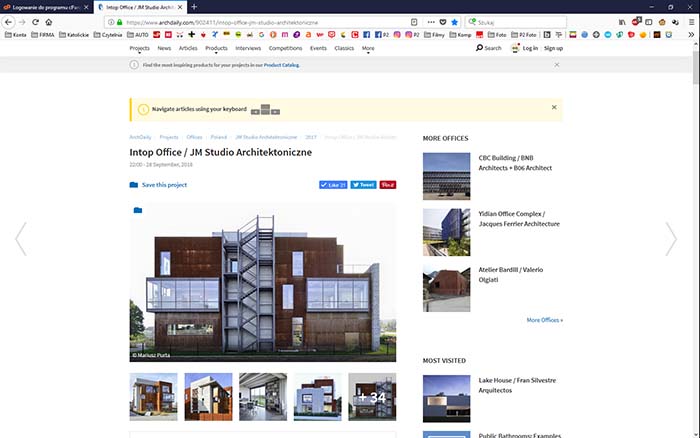This screenshot has width=700, height=438.
Task: Show more bookmarks chevron on bookmarks bar
Action: coord(691,34)
